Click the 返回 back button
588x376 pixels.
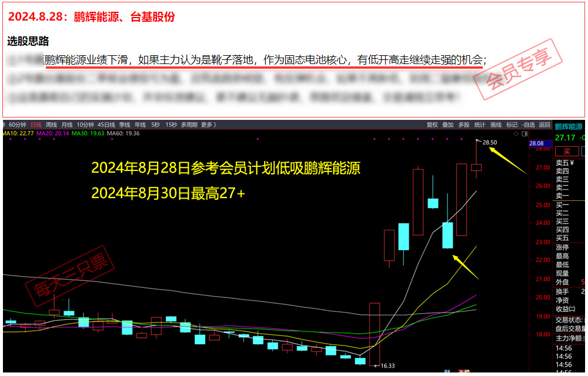(x=544, y=125)
